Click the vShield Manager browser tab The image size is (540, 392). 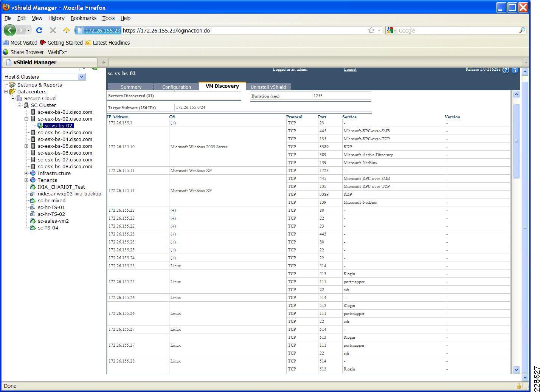pos(49,62)
